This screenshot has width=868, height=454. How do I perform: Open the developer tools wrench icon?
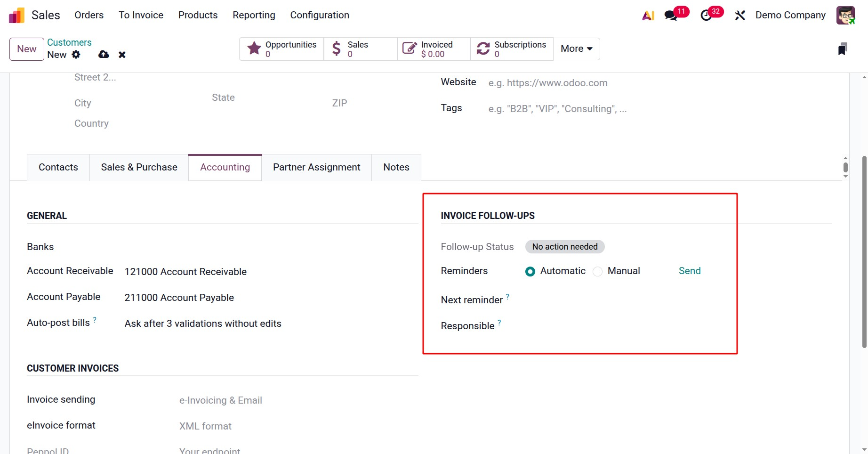tap(739, 16)
